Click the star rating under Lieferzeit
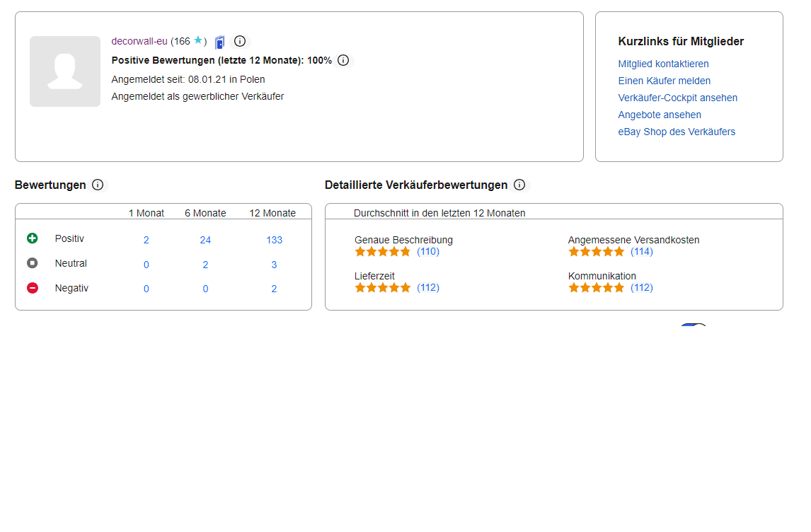 (x=382, y=287)
